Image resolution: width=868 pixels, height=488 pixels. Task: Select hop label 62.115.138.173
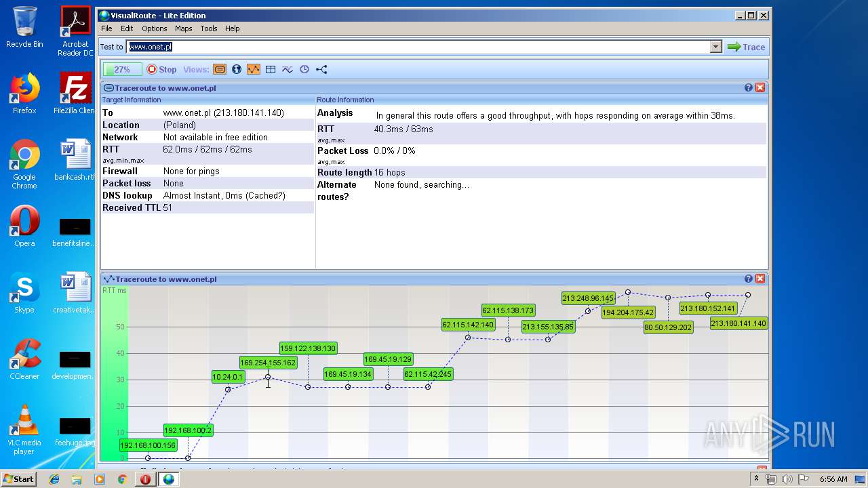pyautogui.click(x=508, y=310)
